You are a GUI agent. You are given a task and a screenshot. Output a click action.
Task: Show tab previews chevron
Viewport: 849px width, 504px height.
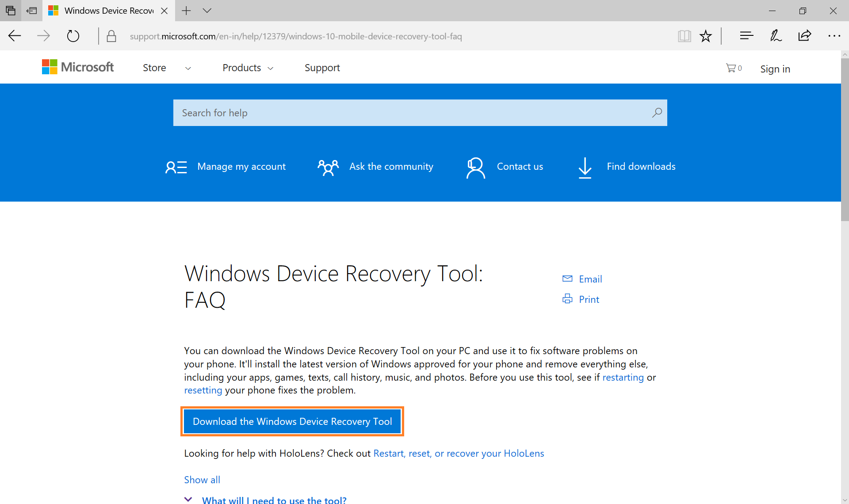pos(207,11)
